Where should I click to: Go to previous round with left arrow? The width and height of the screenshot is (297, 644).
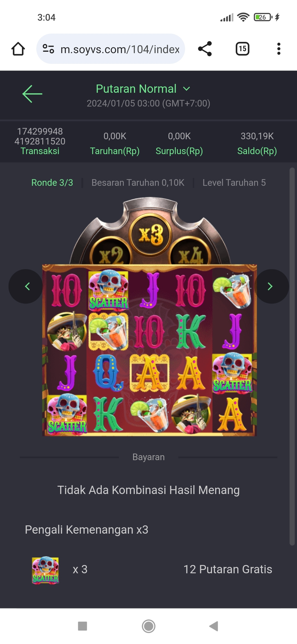(x=26, y=286)
